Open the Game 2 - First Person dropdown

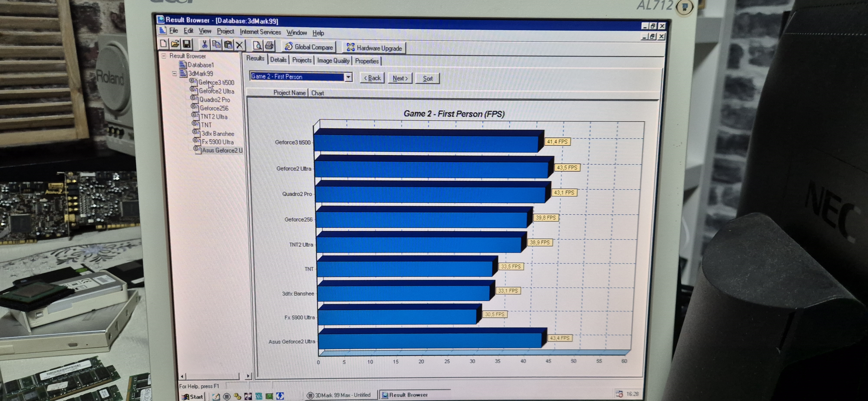[349, 77]
